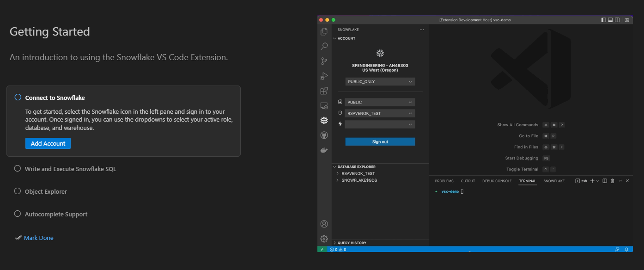Select the Autocomplete Support radio button
The image size is (644, 270).
(17, 214)
